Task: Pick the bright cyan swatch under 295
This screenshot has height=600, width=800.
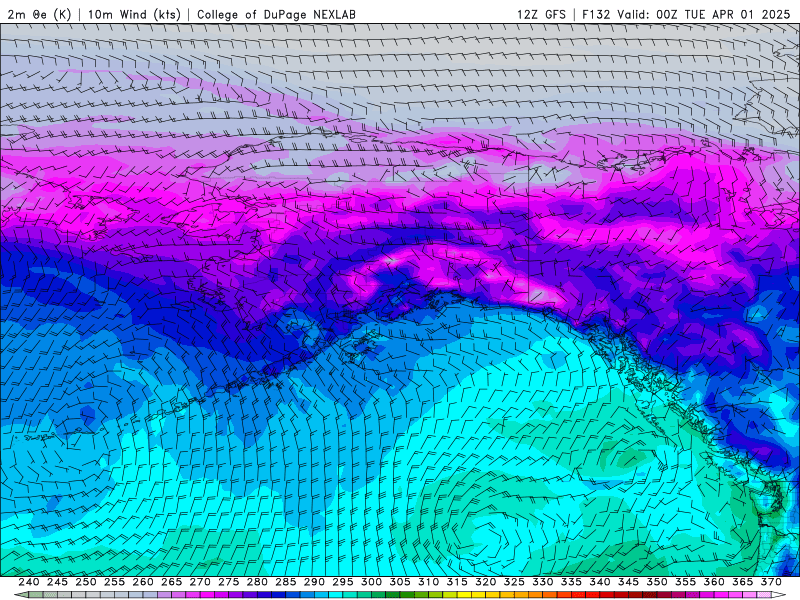Action: point(336,595)
